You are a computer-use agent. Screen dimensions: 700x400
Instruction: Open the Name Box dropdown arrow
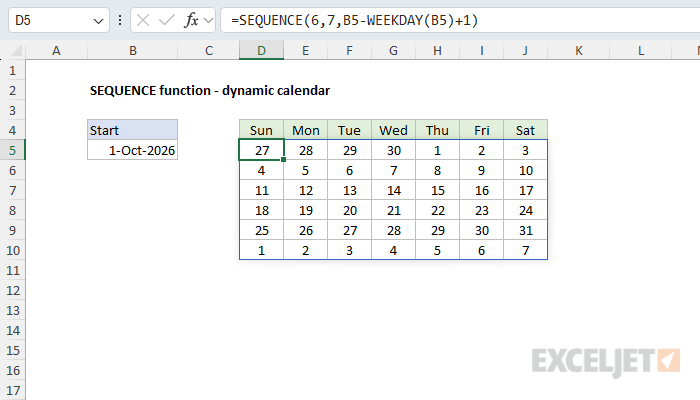pos(98,21)
